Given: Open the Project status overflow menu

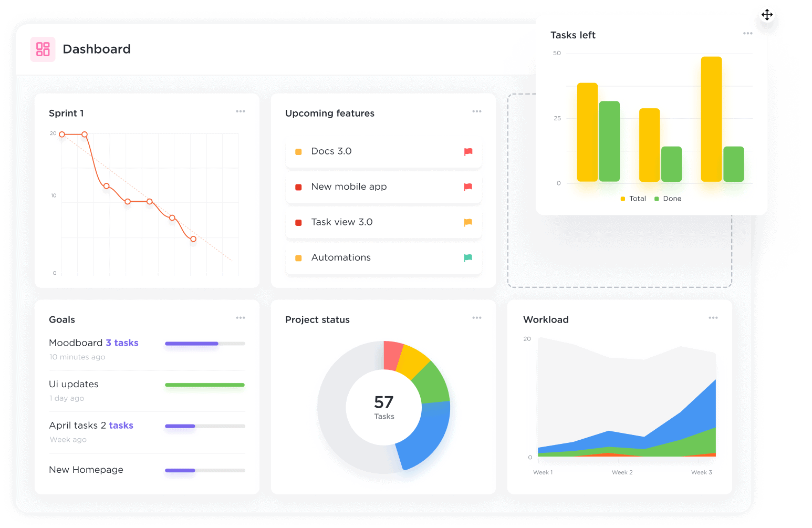Looking at the screenshot, I should pyautogui.click(x=477, y=317).
